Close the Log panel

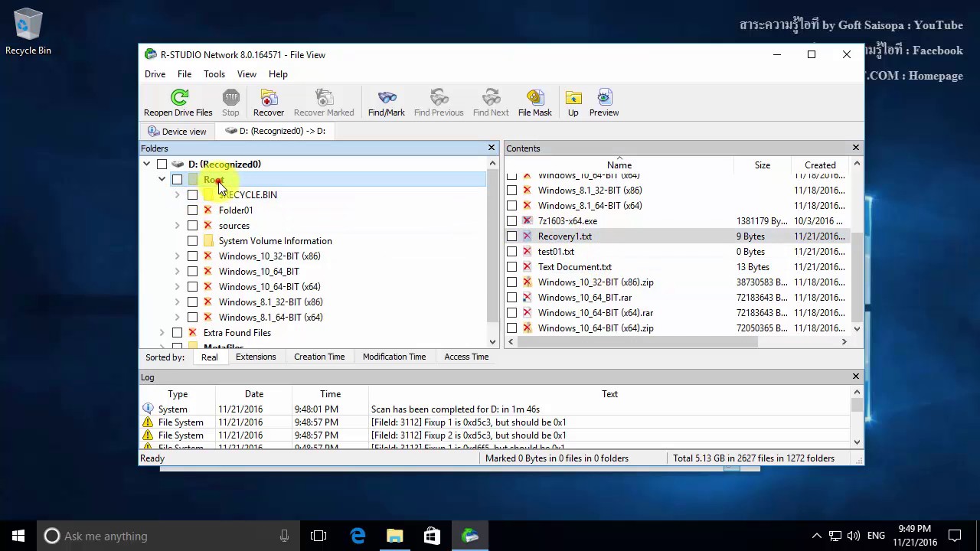coord(856,377)
